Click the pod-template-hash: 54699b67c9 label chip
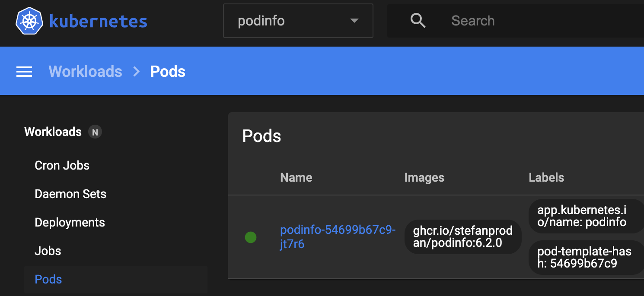Image resolution: width=644 pixels, height=296 pixels. pos(586,258)
